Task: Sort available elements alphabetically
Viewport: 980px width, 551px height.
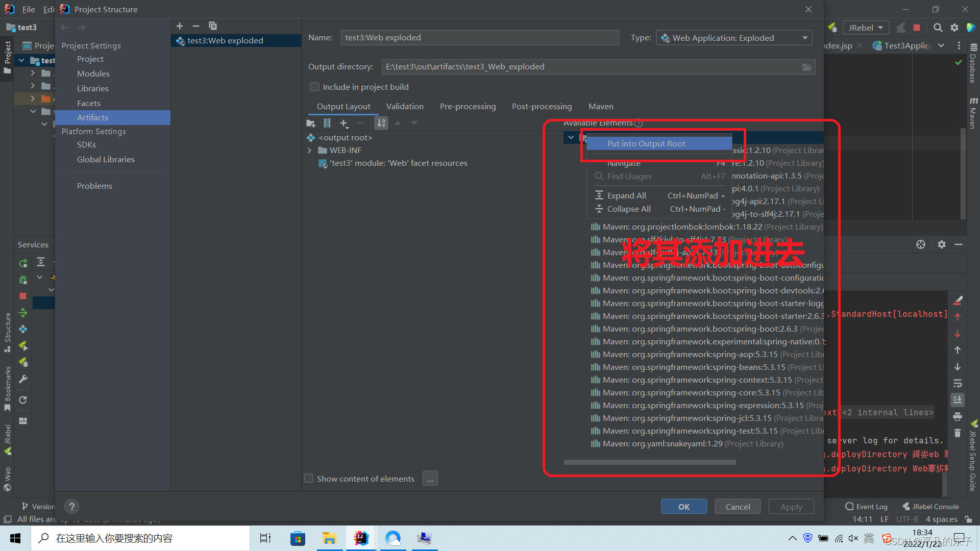Action: point(381,122)
